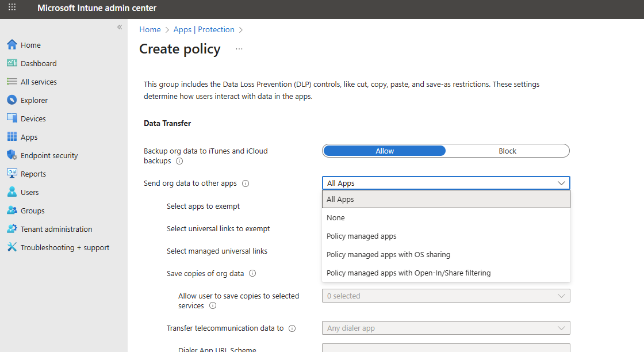Viewport: 644px width, 352px height.
Task: Click the Apps grid icon
Action: coord(12,137)
